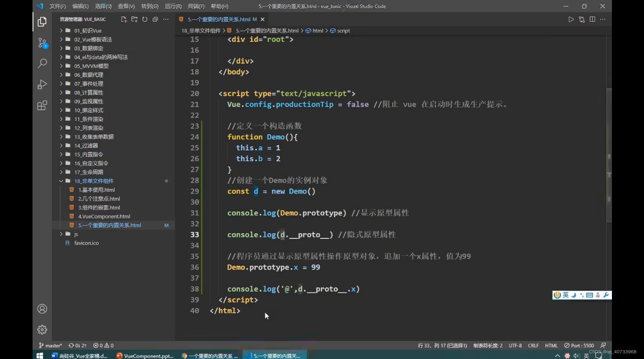Open the 编辑(E) menu
Viewport: 644px width, 359px height.
(x=80, y=6)
